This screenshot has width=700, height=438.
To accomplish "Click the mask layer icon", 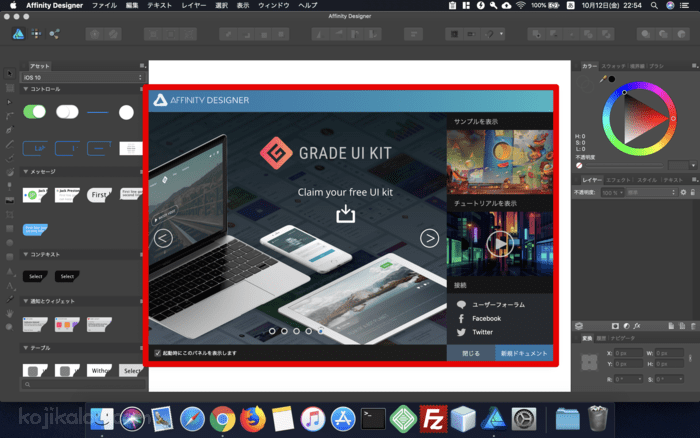I will click(x=615, y=326).
